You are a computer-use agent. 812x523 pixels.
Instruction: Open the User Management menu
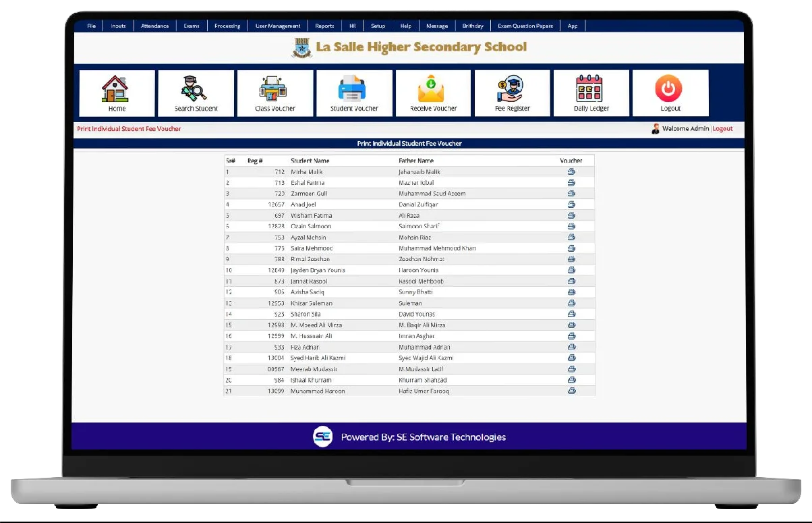[278, 26]
